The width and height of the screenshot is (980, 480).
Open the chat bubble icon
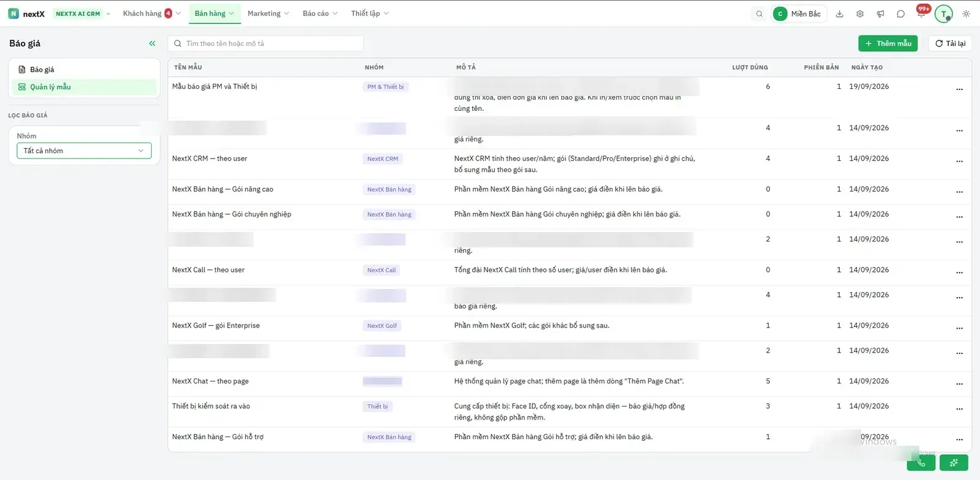tap(900, 14)
